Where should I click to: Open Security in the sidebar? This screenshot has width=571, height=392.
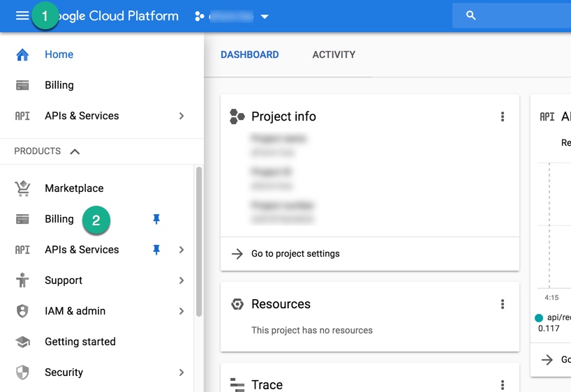64,372
